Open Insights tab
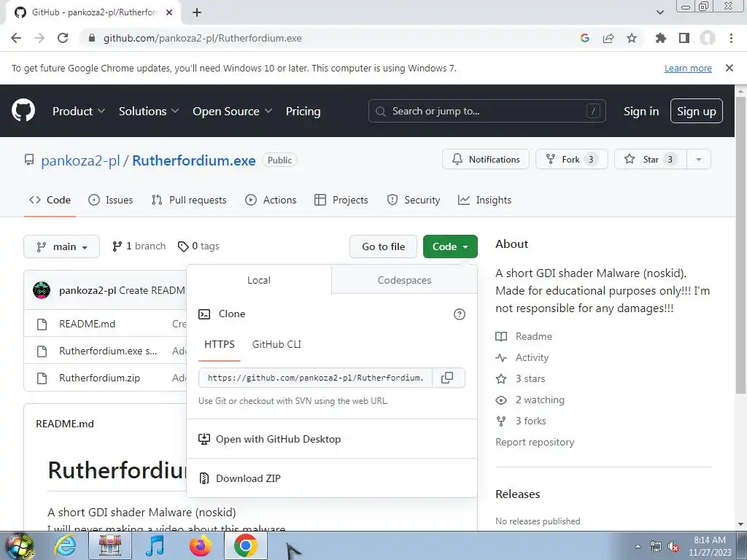 click(x=484, y=200)
